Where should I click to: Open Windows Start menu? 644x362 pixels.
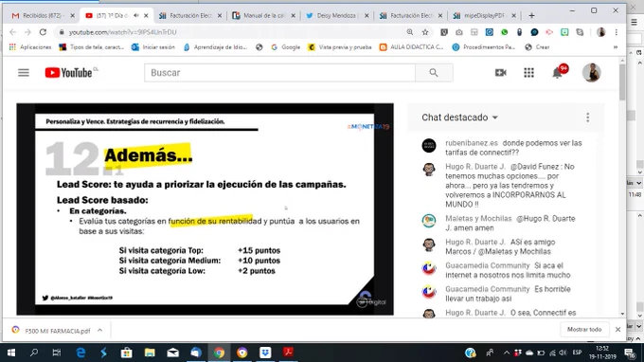11,353
